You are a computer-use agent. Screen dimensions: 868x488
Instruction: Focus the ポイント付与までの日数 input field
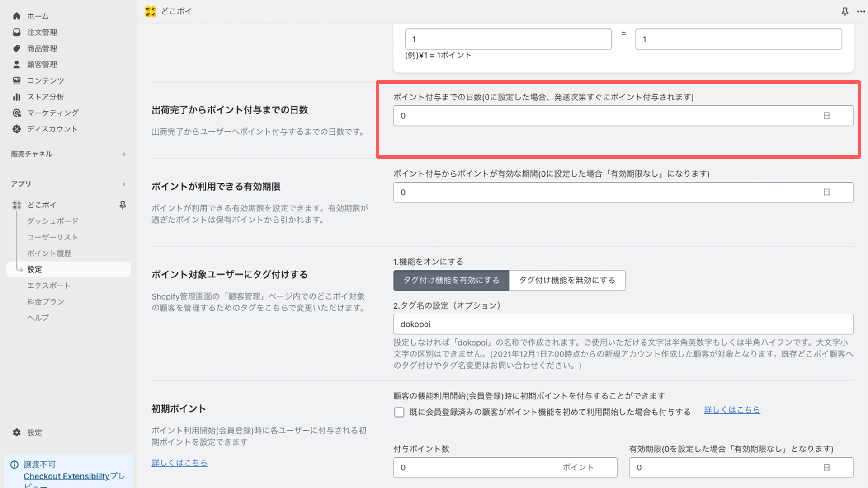[623, 116]
